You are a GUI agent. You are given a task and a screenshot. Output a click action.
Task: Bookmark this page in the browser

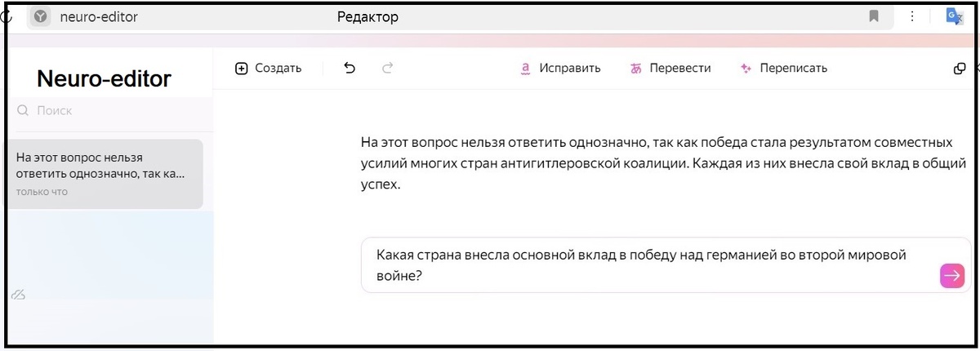click(874, 16)
